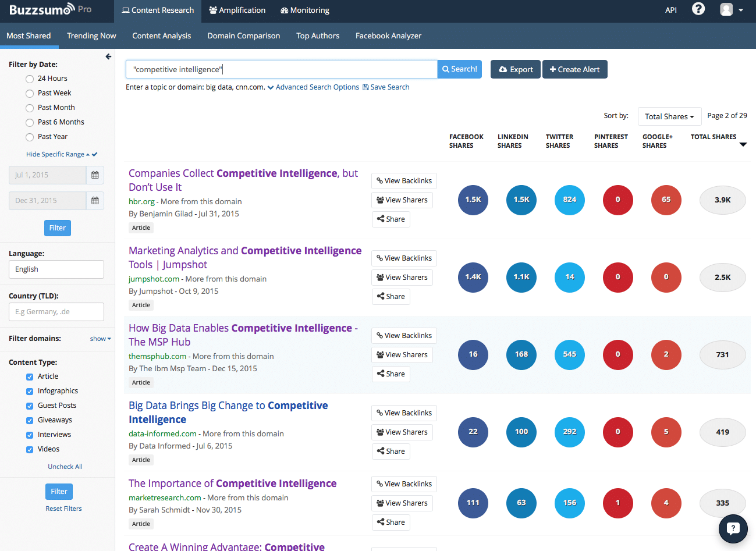This screenshot has height=551, width=756.
Task: Open the start date calendar picker
Action: [x=95, y=175]
